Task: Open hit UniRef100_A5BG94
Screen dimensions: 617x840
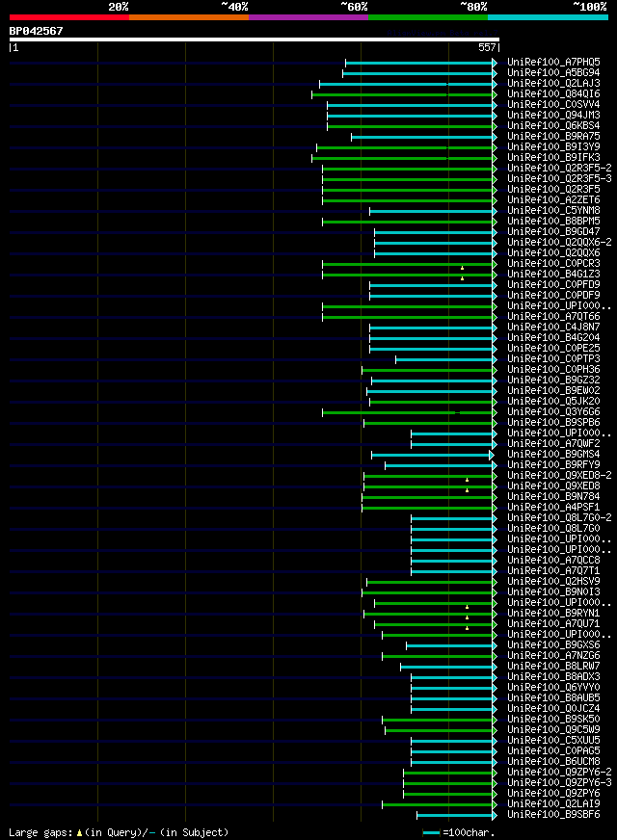Action: (553, 73)
